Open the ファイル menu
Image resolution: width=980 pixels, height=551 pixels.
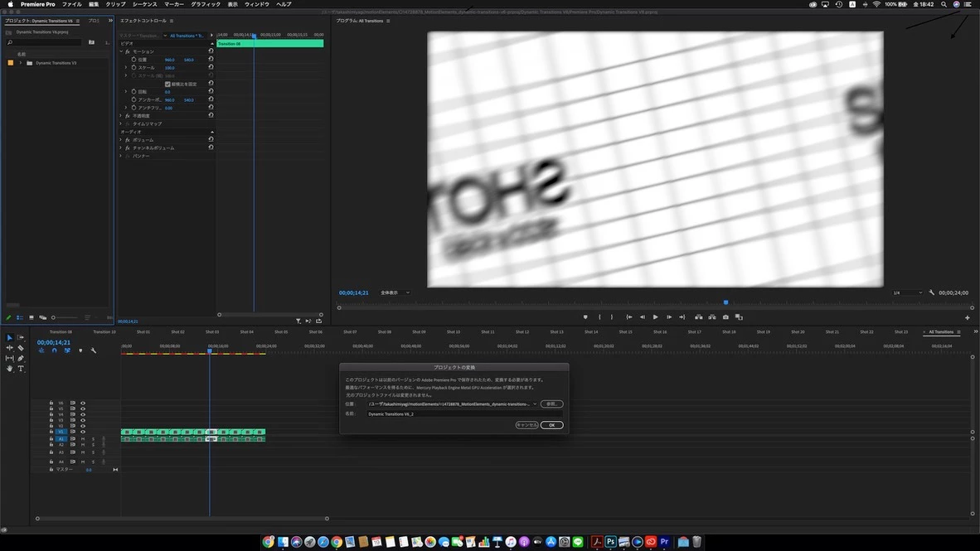pos(72,4)
